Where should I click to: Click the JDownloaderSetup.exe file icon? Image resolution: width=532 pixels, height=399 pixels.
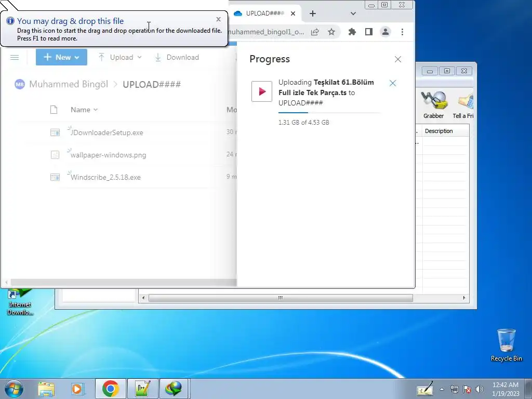tap(55, 132)
